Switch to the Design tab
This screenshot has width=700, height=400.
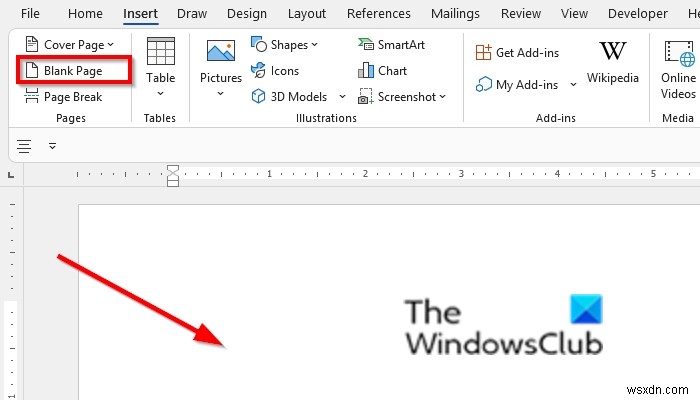pos(247,14)
